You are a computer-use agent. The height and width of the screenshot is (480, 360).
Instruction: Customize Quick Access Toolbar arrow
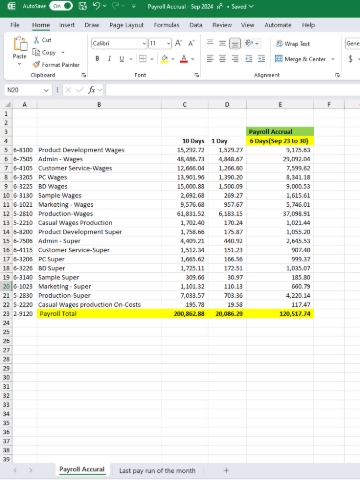134,6
